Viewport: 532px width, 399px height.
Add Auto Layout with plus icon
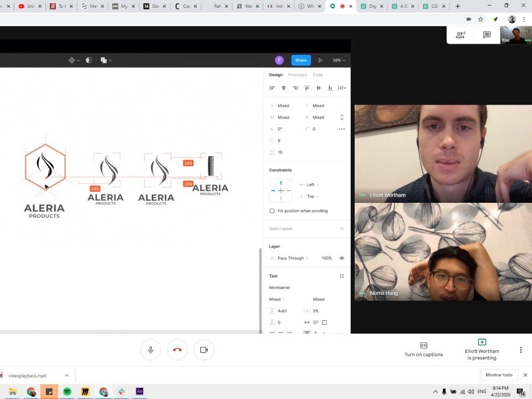[342, 229]
